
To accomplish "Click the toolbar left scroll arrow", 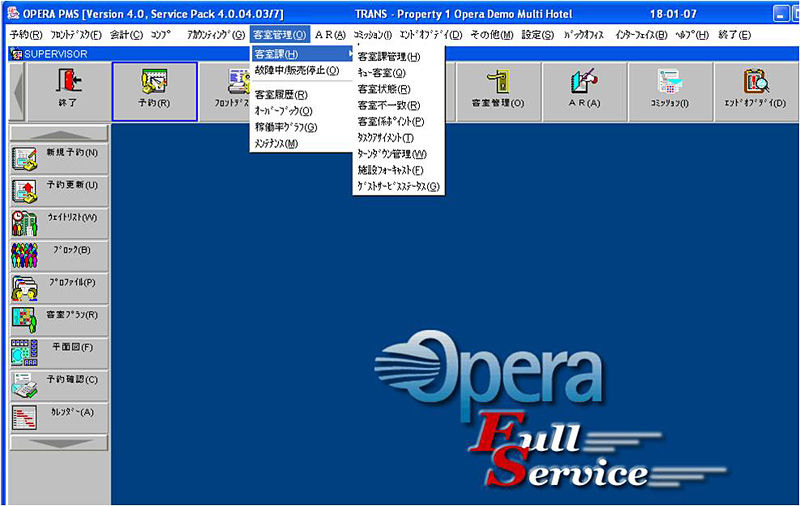I will click(x=18, y=92).
